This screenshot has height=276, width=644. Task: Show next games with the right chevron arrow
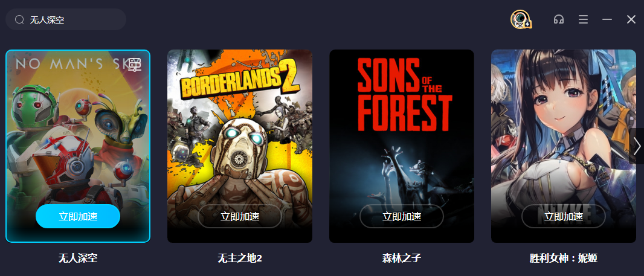[637, 146]
